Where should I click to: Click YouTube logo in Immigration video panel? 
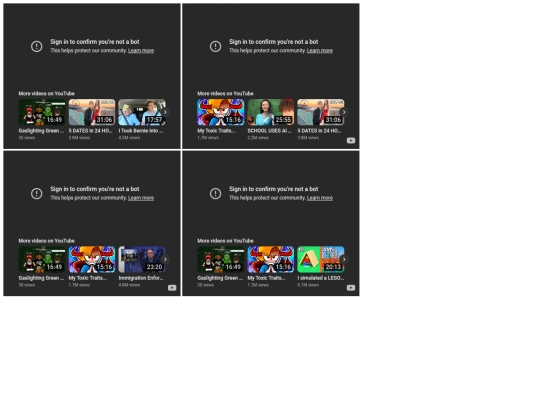tap(172, 288)
